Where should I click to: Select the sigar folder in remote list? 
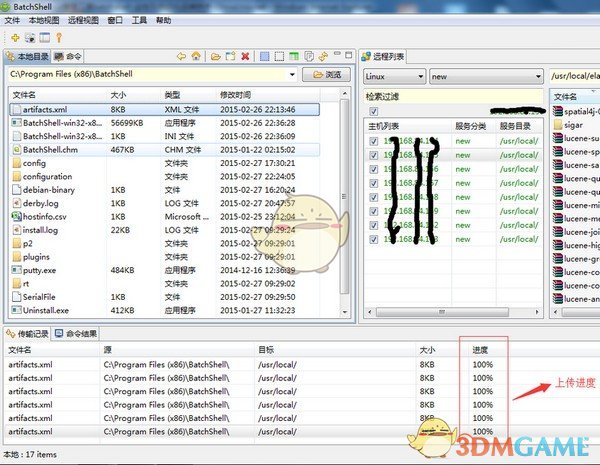[573, 125]
